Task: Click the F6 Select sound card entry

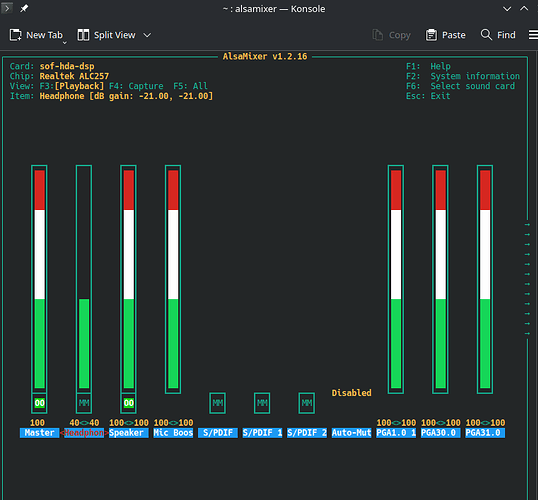Action: [460, 86]
